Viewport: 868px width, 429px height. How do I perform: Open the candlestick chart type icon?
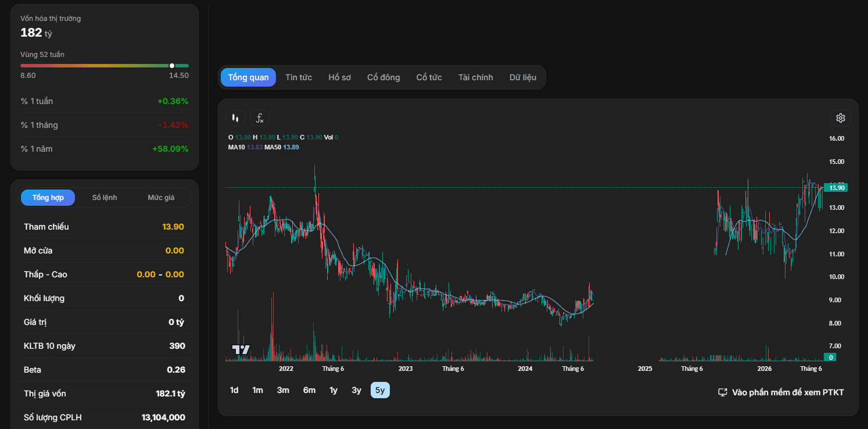click(235, 118)
